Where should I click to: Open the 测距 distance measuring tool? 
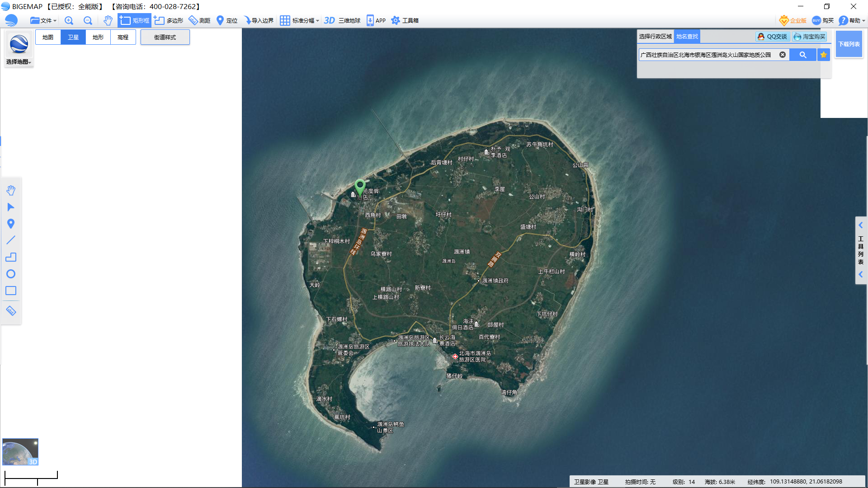199,20
